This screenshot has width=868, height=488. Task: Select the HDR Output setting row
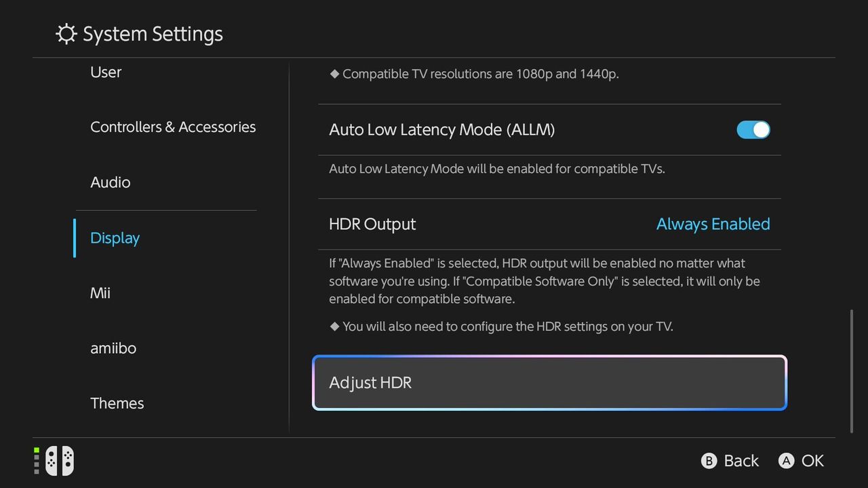[549, 224]
